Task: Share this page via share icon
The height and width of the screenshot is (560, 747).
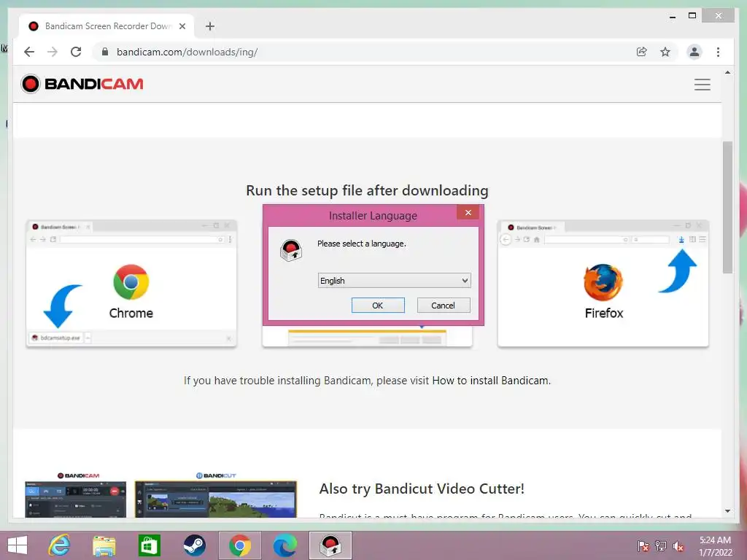Action: pos(642,52)
